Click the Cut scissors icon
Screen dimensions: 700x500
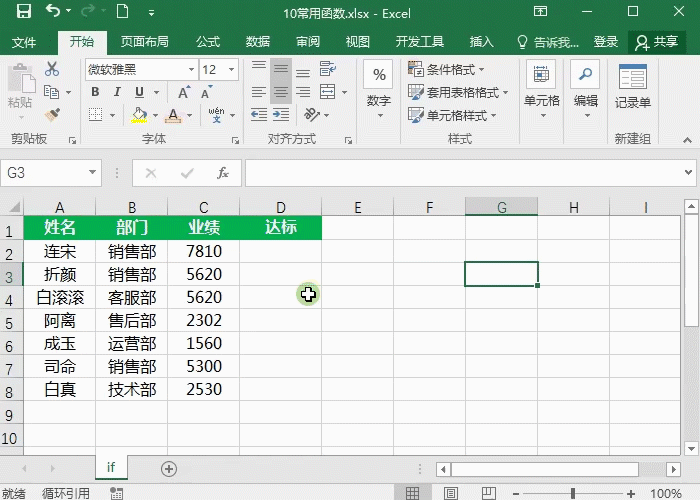point(52,69)
